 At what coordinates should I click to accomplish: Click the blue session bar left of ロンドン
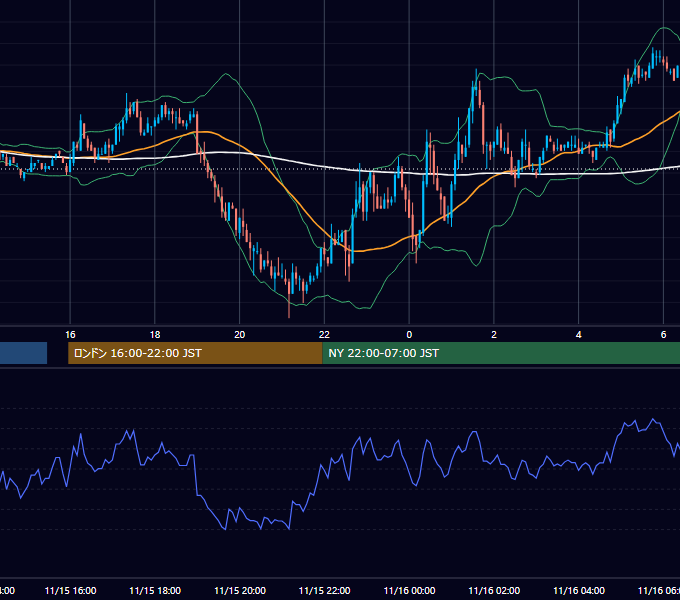[x=23, y=353]
